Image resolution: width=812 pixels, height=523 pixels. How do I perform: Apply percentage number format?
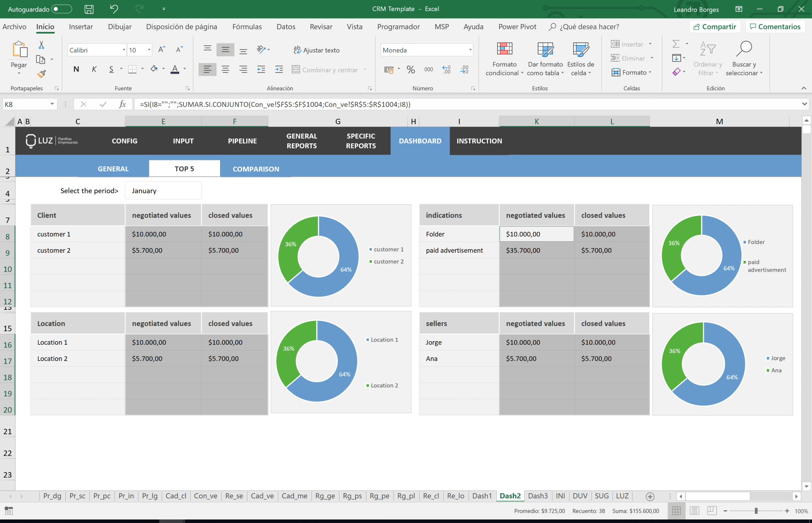411,69
